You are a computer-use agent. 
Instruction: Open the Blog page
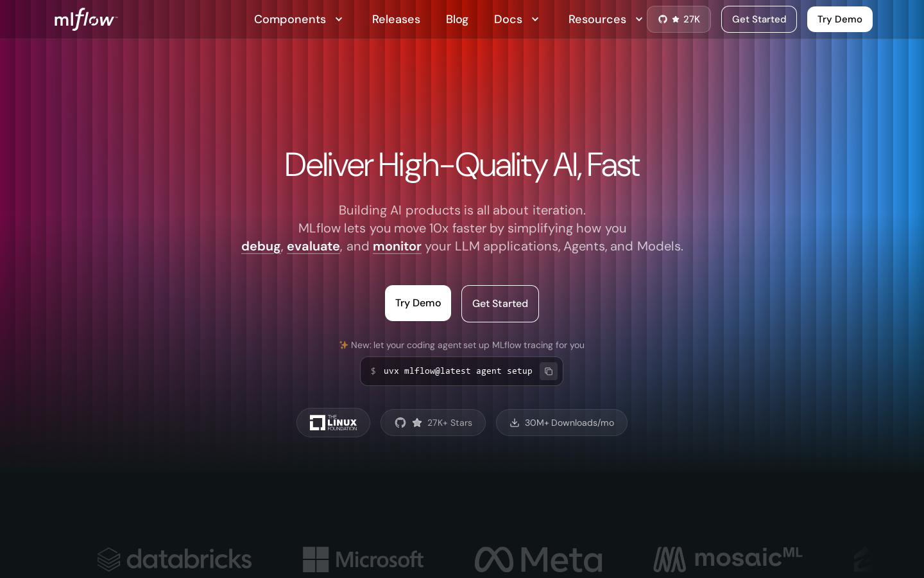(x=457, y=19)
